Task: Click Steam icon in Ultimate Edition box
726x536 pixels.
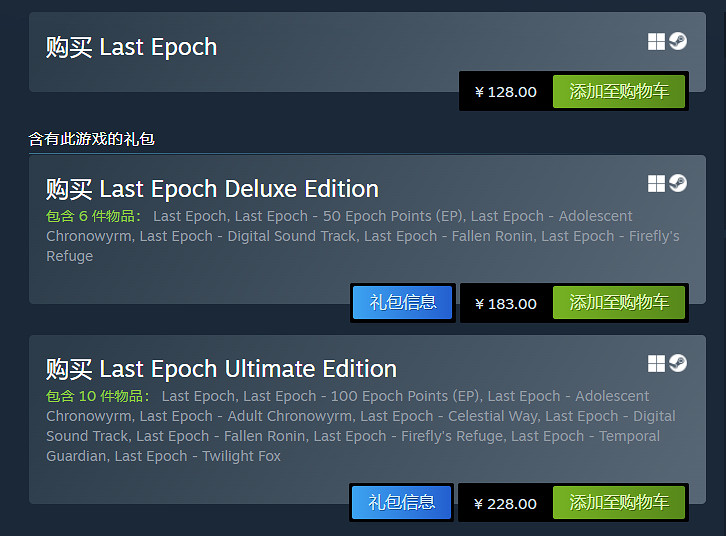Action: point(678,363)
